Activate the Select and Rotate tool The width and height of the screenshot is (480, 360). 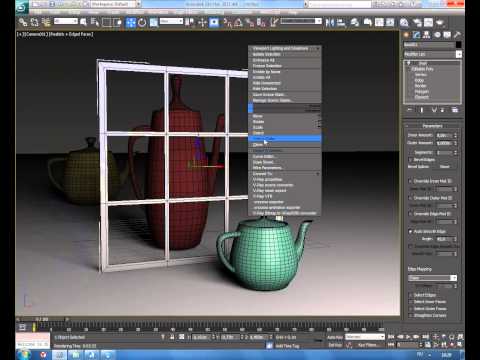coord(142,22)
